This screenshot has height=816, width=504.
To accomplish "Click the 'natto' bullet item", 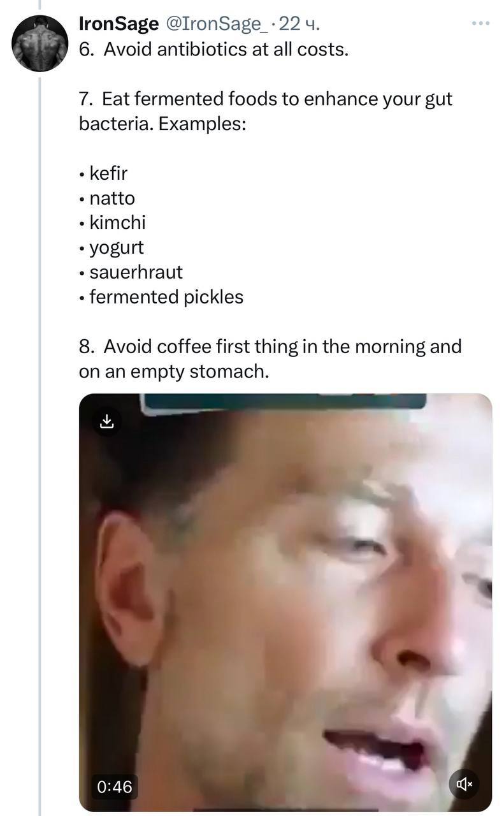I will (112, 198).
